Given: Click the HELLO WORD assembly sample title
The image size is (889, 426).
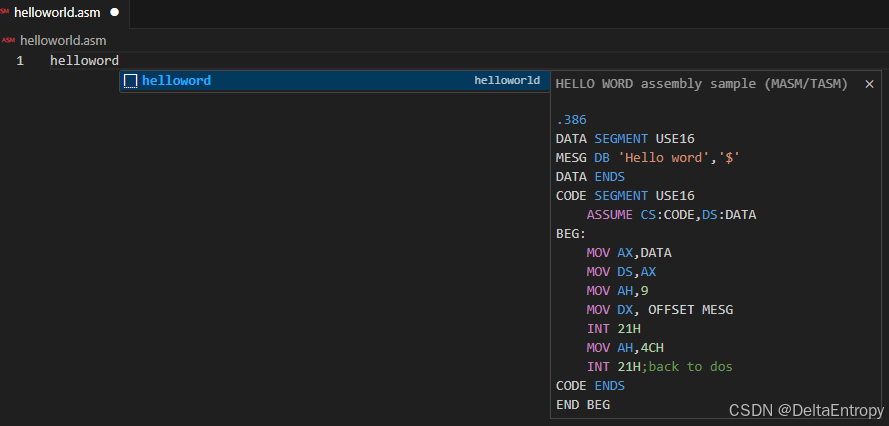Looking at the screenshot, I should [701, 84].
